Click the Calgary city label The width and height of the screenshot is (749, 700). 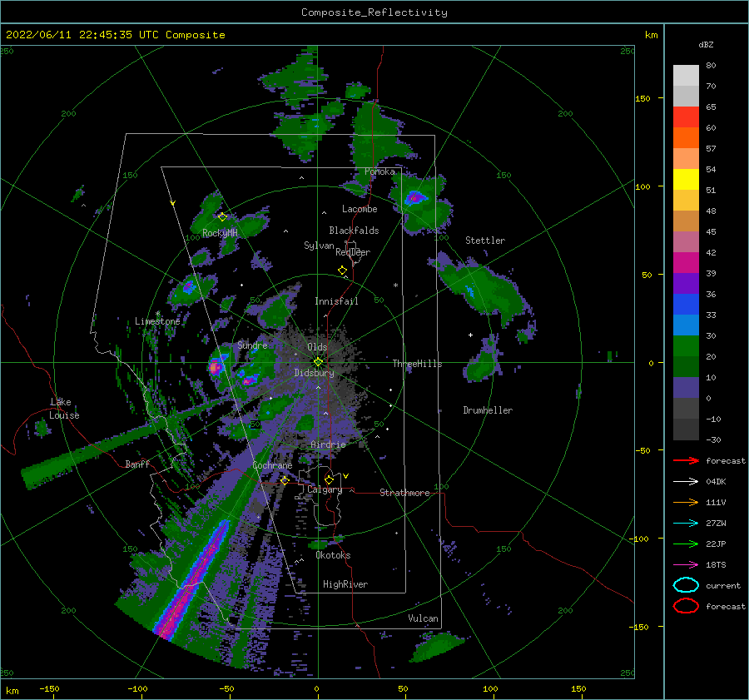[x=325, y=489]
